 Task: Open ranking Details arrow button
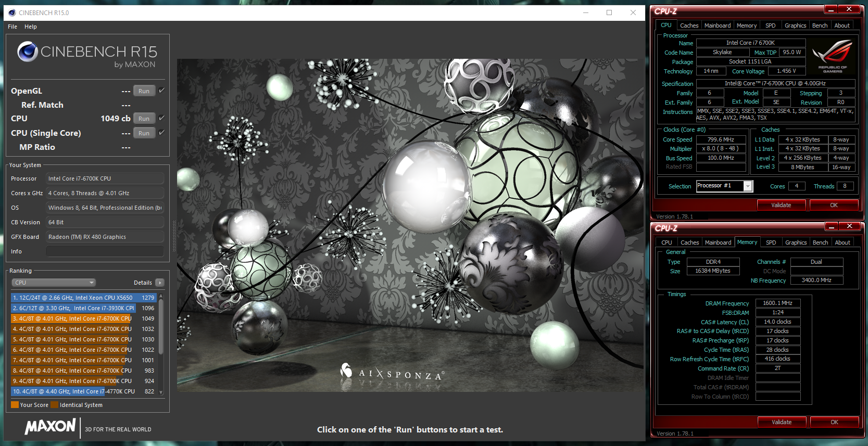[160, 283]
